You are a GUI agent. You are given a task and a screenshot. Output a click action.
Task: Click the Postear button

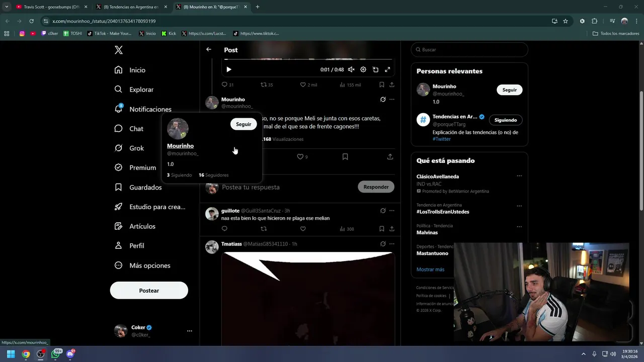(x=149, y=291)
